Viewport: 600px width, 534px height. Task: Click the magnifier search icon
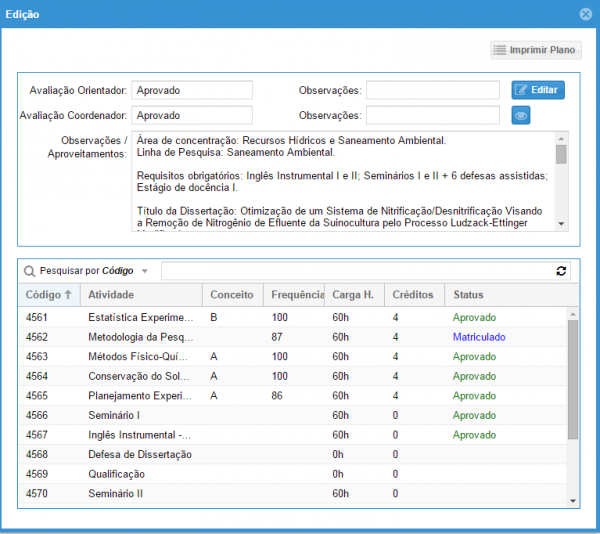coord(30,271)
